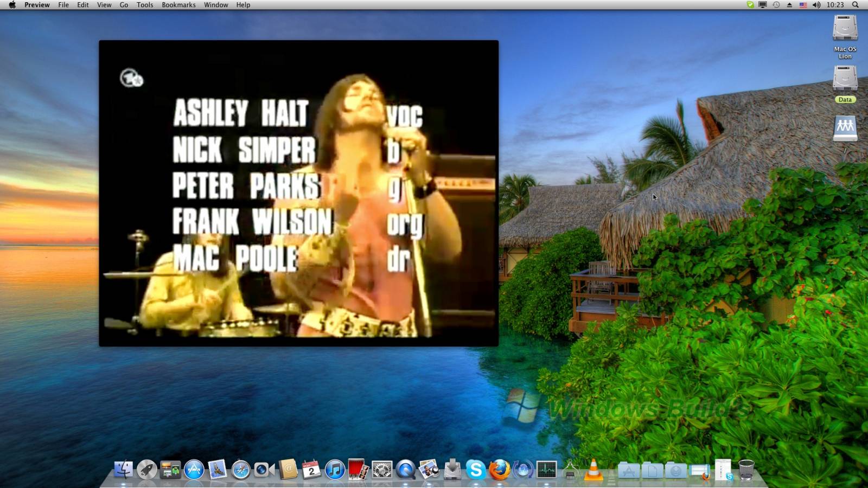Image resolution: width=868 pixels, height=488 pixels.
Task: Open iCal from the Dock
Action: point(311,470)
